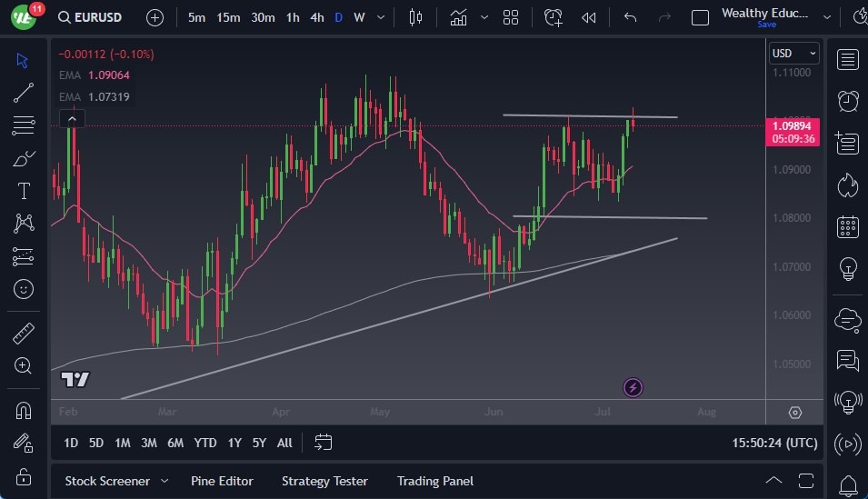Select the 4h timeframe button
This screenshot has height=499, width=868.
click(316, 17)
